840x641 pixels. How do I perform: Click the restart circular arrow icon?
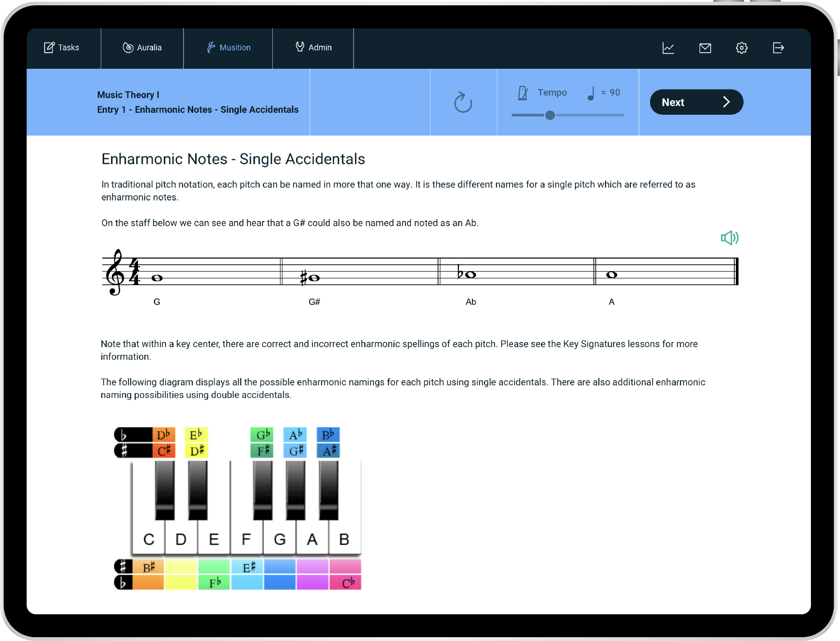463,102
